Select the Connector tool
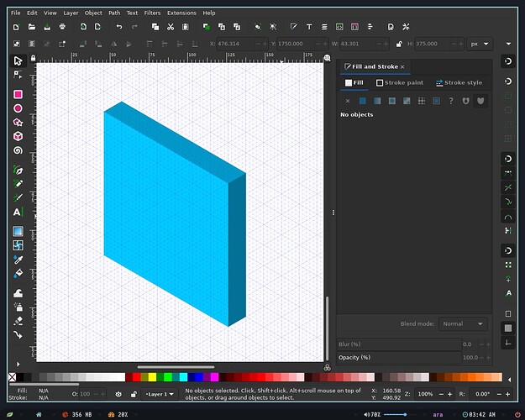The width and height of the screenshot is (525, 420). tap(18, 335)
